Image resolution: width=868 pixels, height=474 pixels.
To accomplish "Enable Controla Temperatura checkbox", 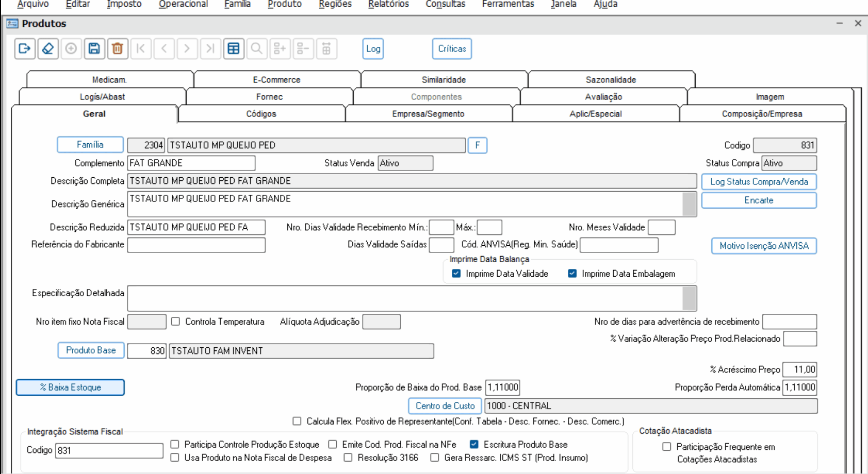I will pos(175,321).
